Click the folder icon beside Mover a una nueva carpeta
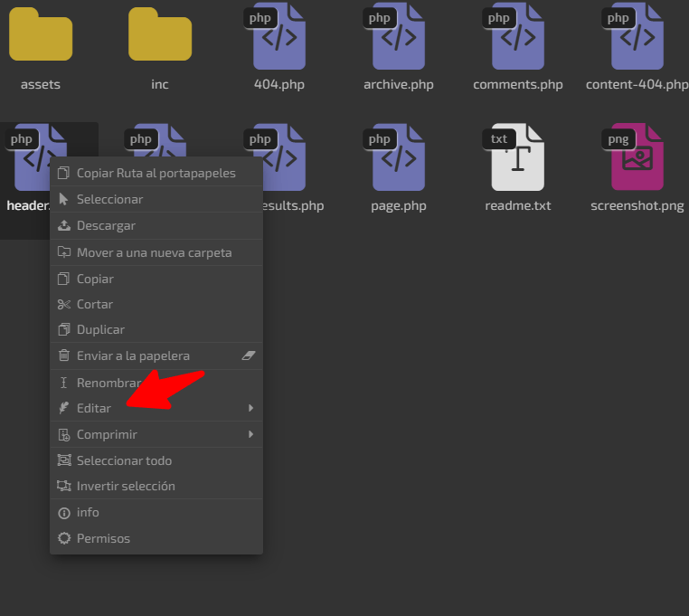This screenshot has width=689, height=616. coord(63,252)
